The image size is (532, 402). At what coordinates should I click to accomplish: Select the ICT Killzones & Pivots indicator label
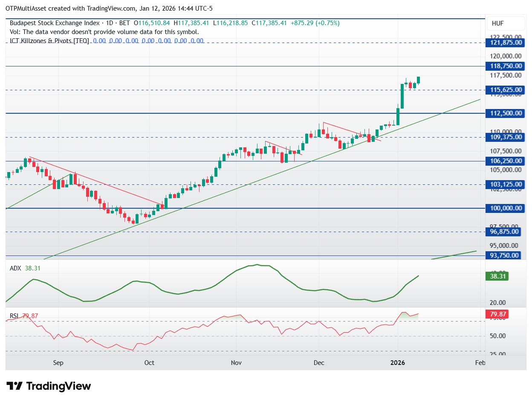[x=49, y=41]
